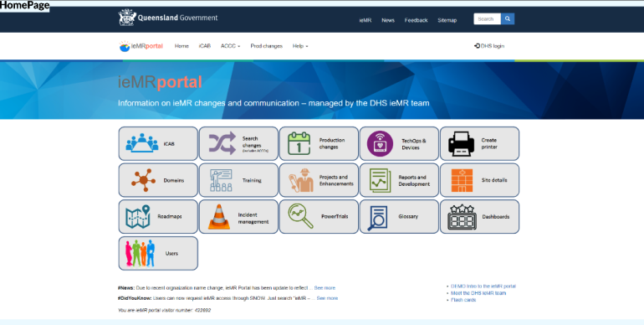Open the Sitemap link in top bar

tap(447, 20)
